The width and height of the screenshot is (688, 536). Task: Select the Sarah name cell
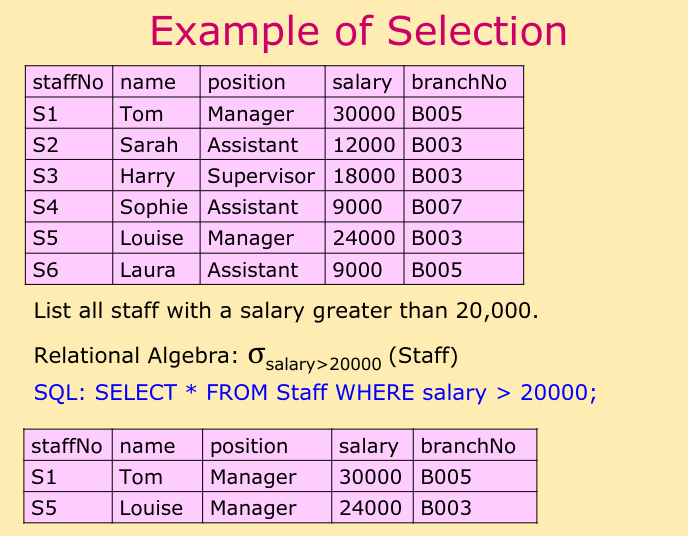click(149, 145)
